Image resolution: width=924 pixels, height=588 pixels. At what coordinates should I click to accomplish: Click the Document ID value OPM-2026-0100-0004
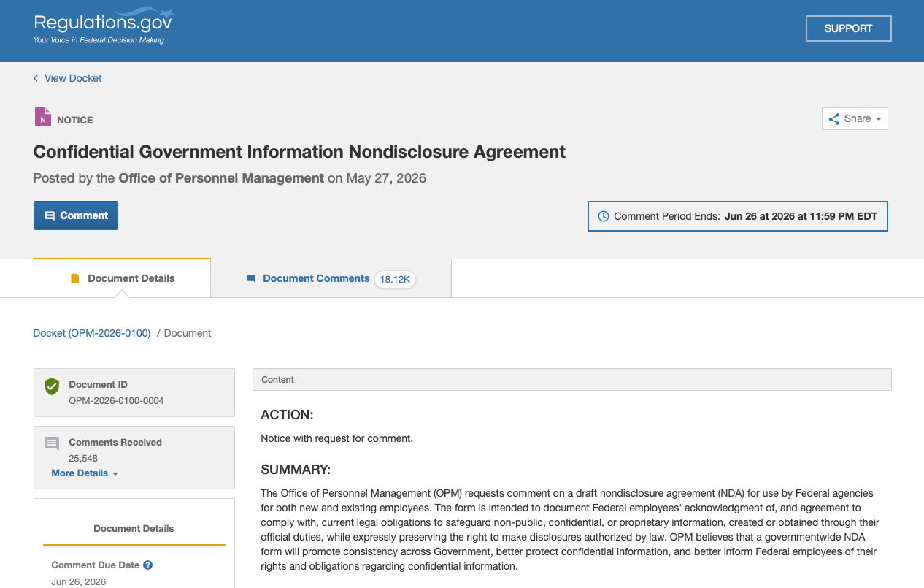(116, 401)
